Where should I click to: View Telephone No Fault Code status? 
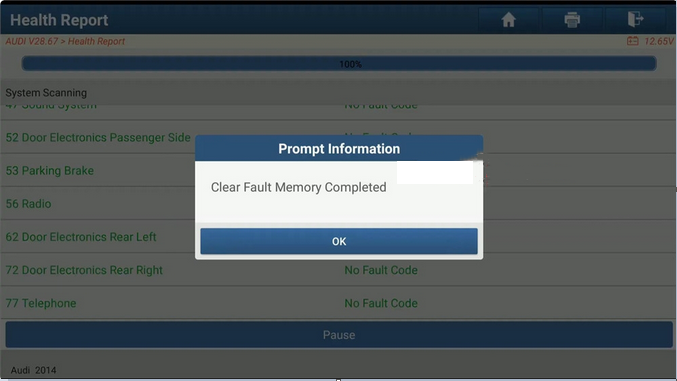click(x=381, y=303)
